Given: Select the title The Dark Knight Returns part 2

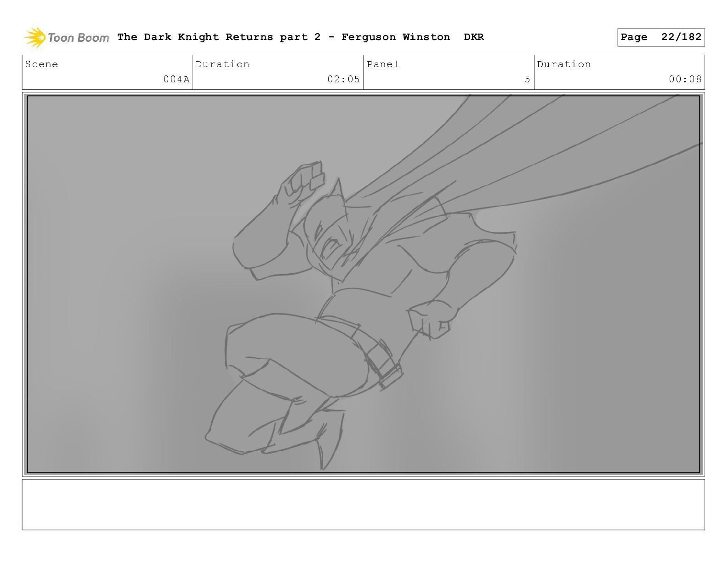Looking at the screenshot, I should (219, 37).
